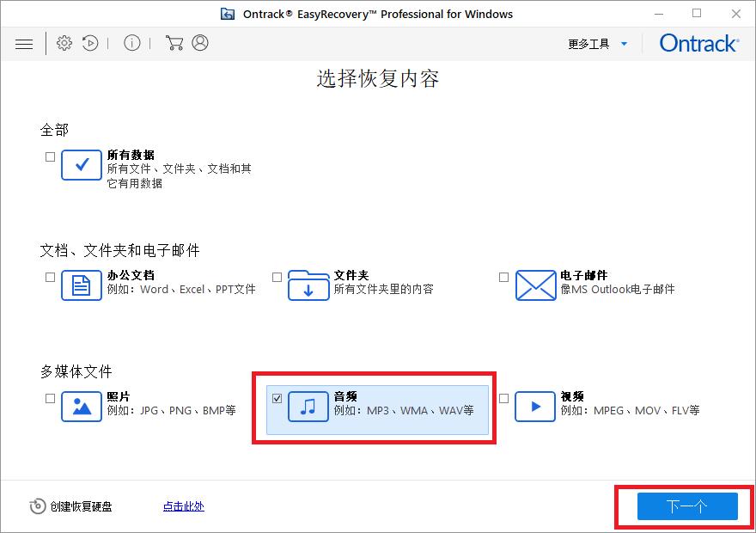Enable the 照片 checkbox
This screenshot has width=756, height=533.
(49, 397)
